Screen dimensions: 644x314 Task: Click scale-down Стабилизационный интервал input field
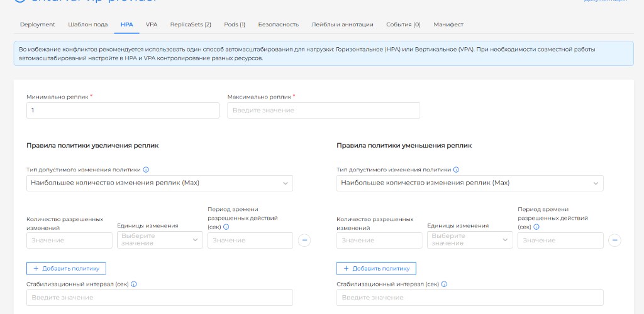(470, 298)
